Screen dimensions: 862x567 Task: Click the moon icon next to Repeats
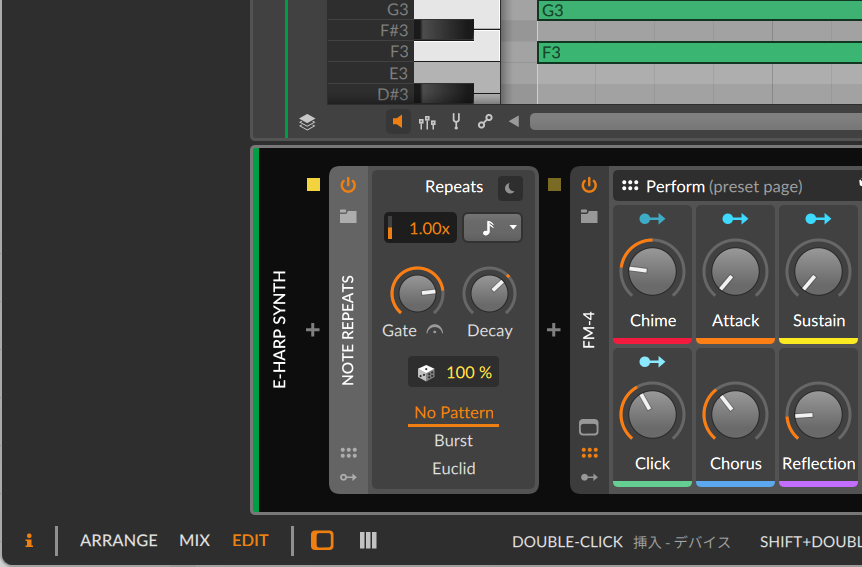(510, 188)
